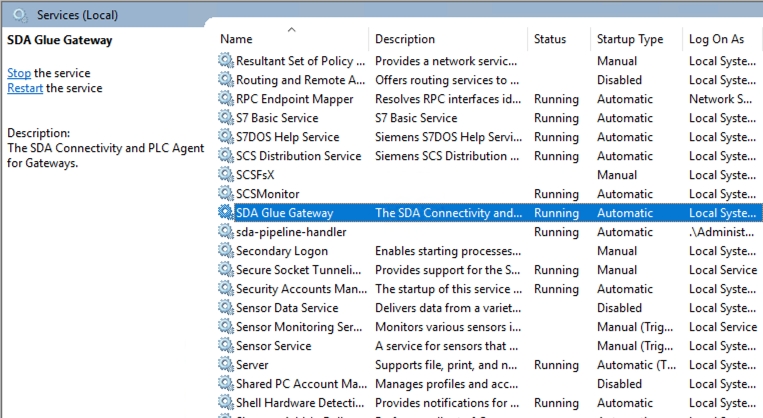The width and height of the screenshot is (763, 418).
Task: Select the SCS Distribution Service entry
Action: [x=298, y=156]
